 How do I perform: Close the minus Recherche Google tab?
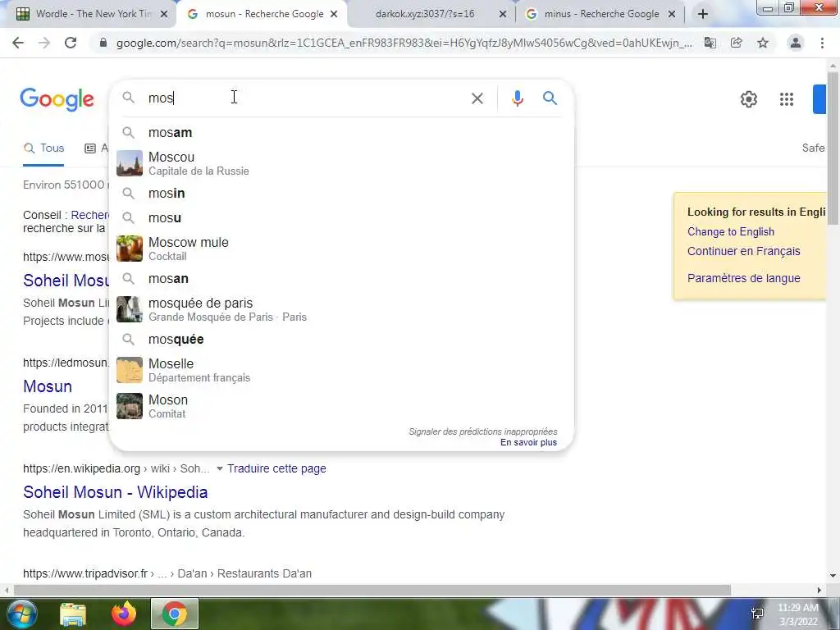coord(672,14)
